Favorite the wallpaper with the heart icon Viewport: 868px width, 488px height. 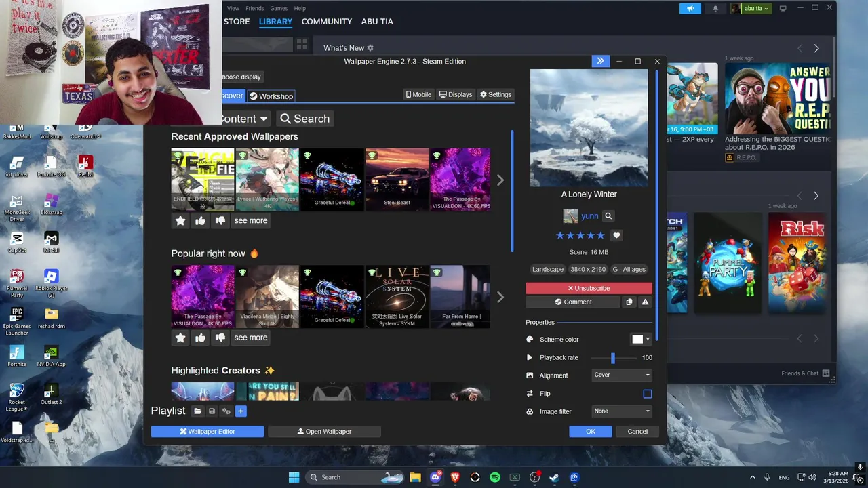616,235
